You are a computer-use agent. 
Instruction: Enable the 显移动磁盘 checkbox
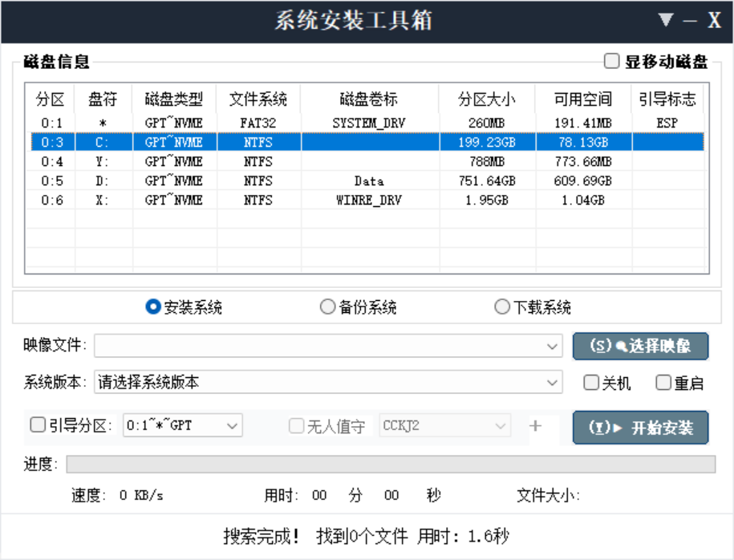click(611, 61)
